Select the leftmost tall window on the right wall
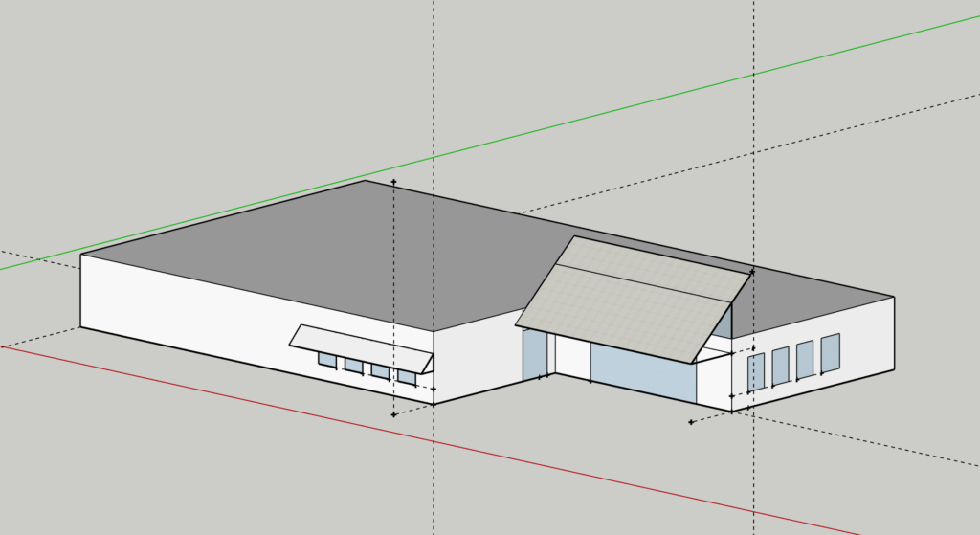Image resolution: width=980 pixels, height=535 pixels. tap(756, 372)
